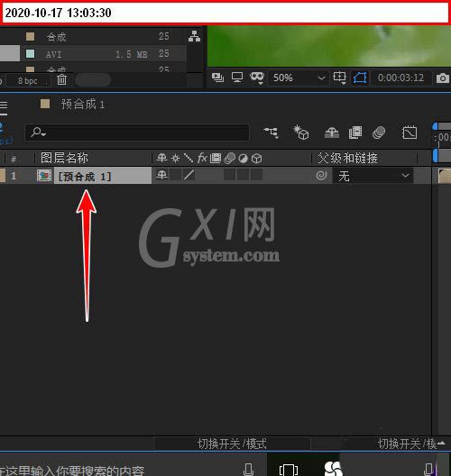
Task: Click the tan label swatch of 合成 row
Action: 30,36
